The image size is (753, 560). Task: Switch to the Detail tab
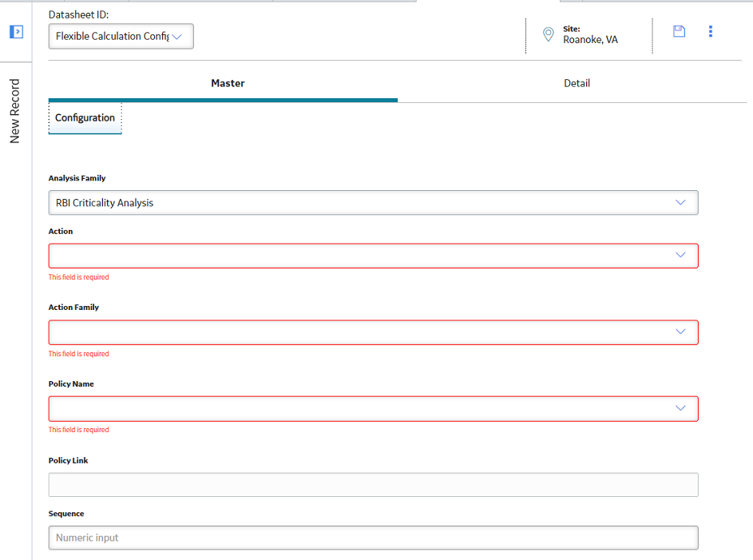(x=577, y=84)
